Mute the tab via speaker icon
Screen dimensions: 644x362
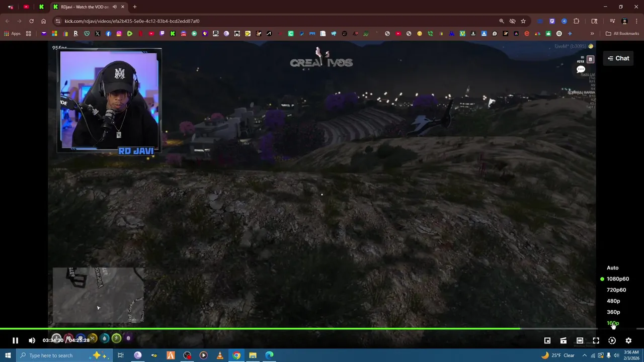pos(115,7)
